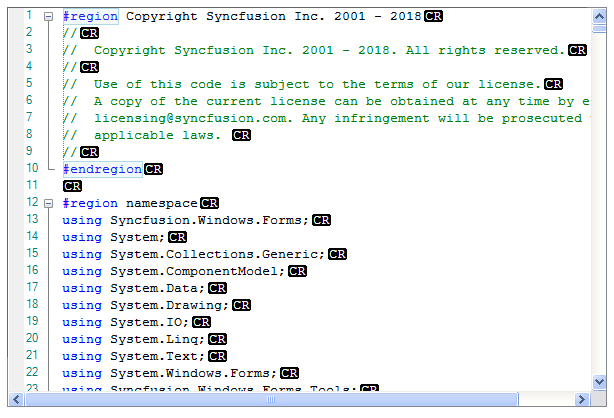Click line number 22 in the margin
This screenshot has width=614, height=418.
pos(32,372)
